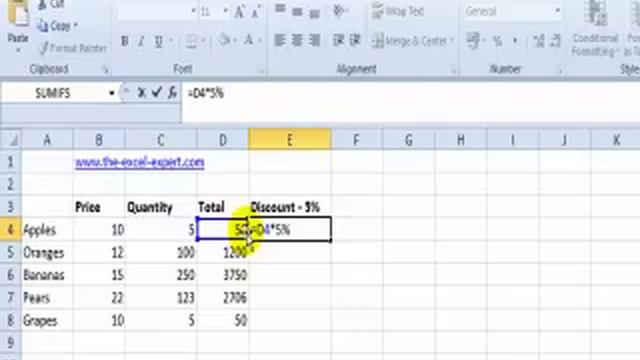Image resolution: width=640 pixels, height=360 pixels.
Task: Select column A header
Action: click(47, 140)
